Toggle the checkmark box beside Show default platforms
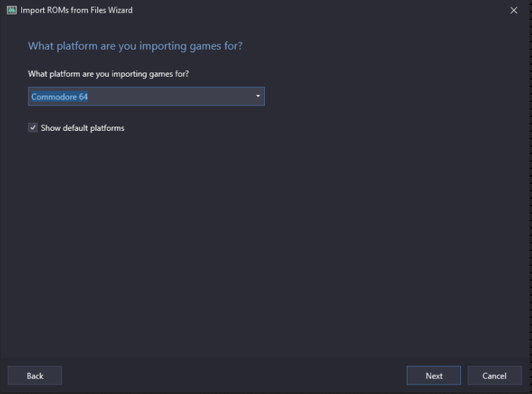Screen dimensions: 532x394 pos(33,128)
